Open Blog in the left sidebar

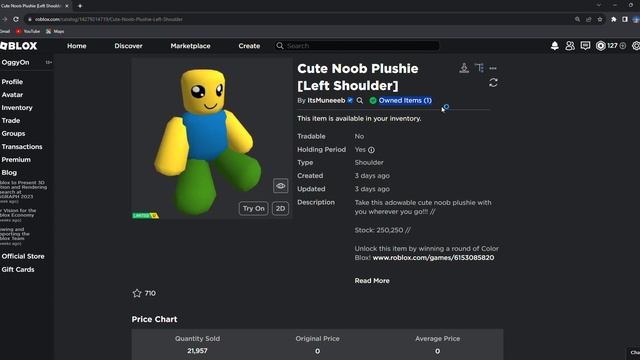pyautogui.click(x=9, y=173)
